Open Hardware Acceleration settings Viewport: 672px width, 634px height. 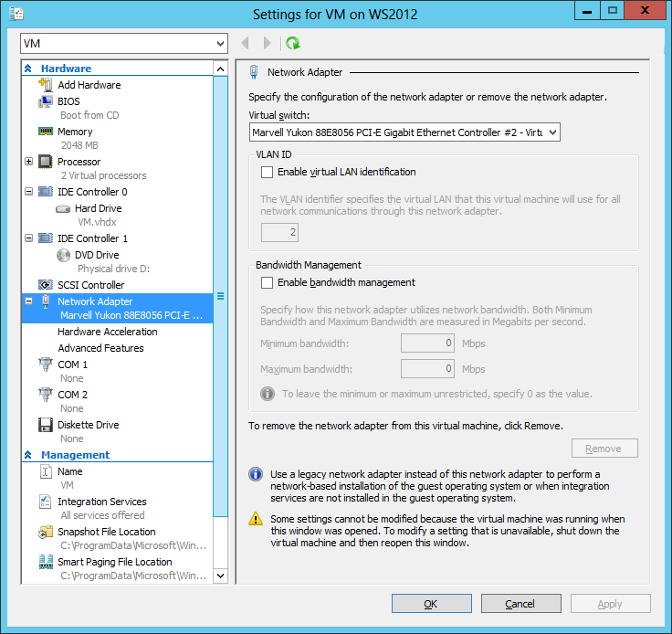[x=107, y=332]
